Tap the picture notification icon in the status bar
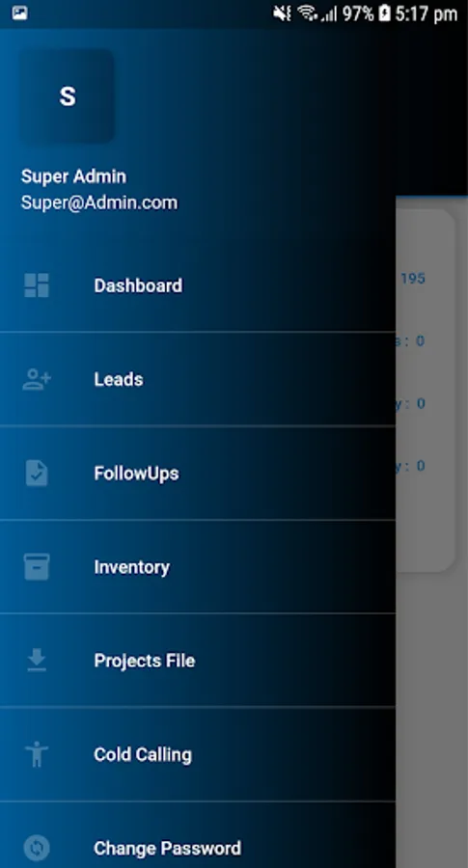The height and width of the screenshot is (868, 468). click(x=19, y=13)
